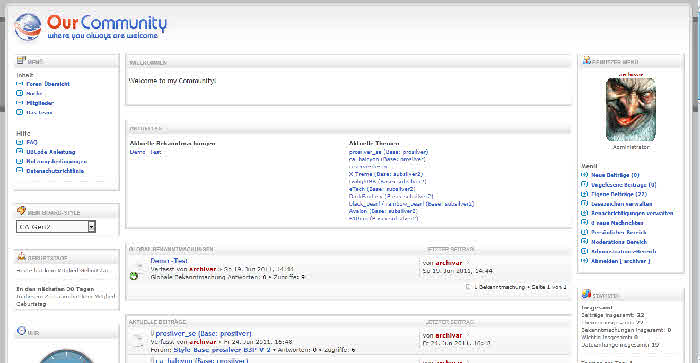Image resolution: width=700 pixels, height=363 pixels.
Task: Click the Statistik panel chart icon
Action: coord(586,294)
